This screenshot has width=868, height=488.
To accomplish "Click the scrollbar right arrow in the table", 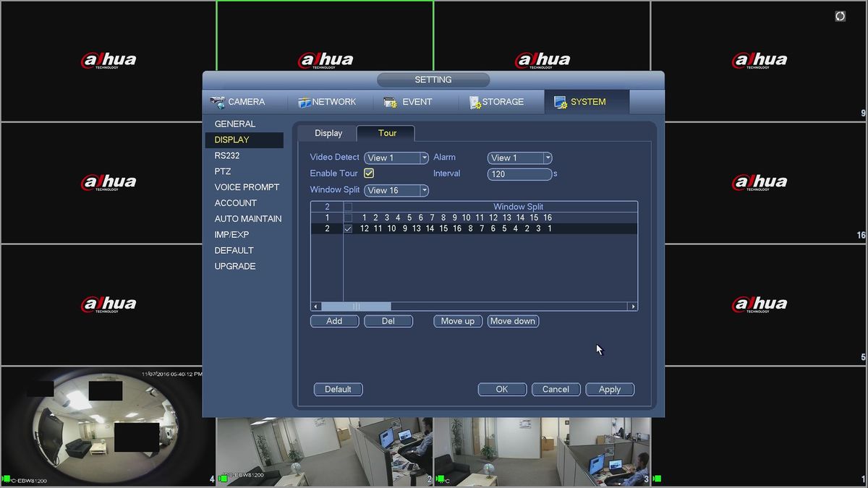I will pos(633,307).
